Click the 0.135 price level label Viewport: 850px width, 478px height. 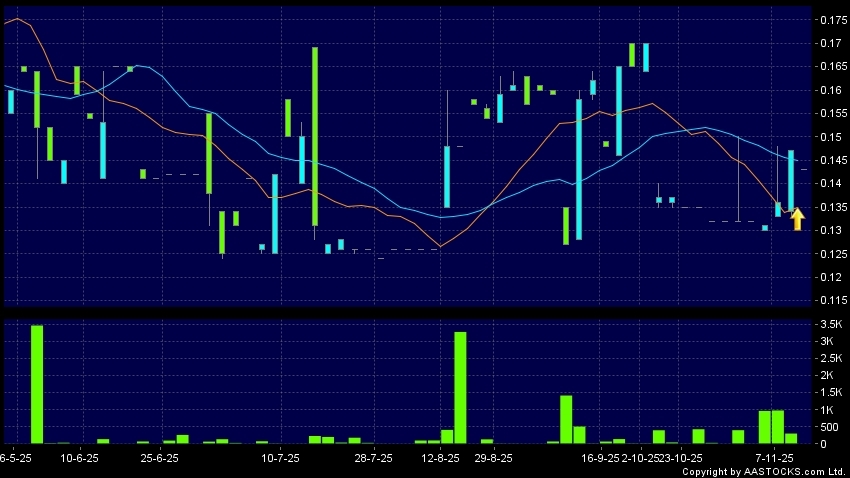(831, 207)
